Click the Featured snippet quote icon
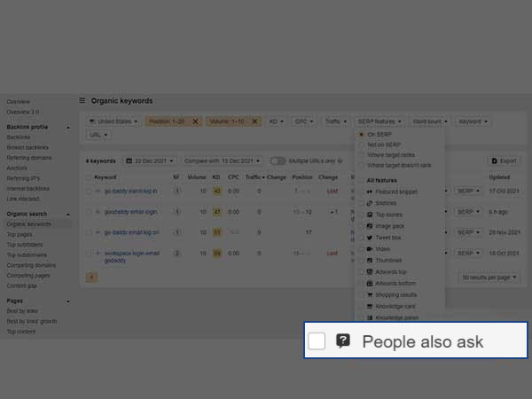 370,192
